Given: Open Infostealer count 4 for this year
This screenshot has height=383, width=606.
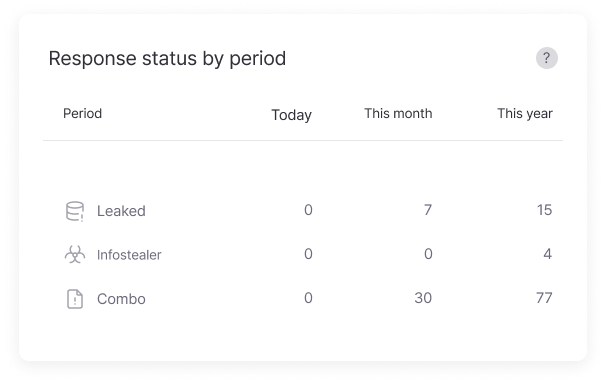Looking at the screenshot, I should click(547, 254).
